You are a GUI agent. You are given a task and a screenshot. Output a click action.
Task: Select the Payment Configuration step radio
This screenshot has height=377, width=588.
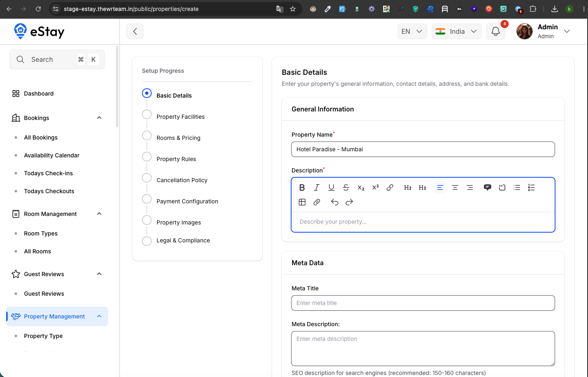point(147,199)
